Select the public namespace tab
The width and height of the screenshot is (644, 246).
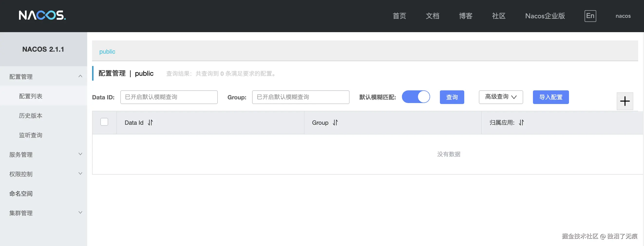coord(107,51)
